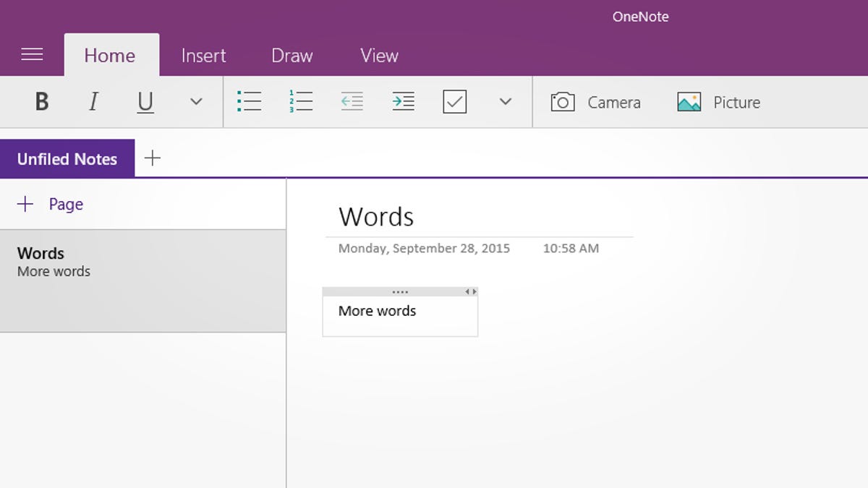This screenshot has width=868, height=488.
Task: Select the Unfiled Notes section tab
Action: point(67,159)
